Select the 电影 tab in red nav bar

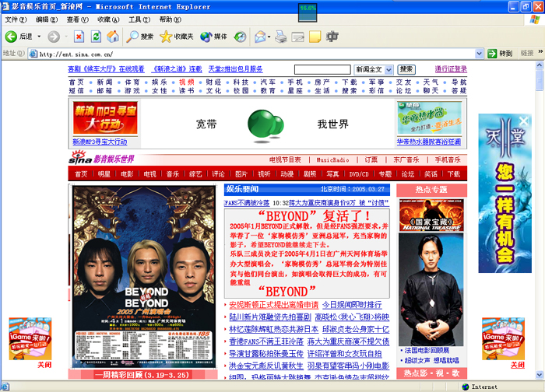127,174
